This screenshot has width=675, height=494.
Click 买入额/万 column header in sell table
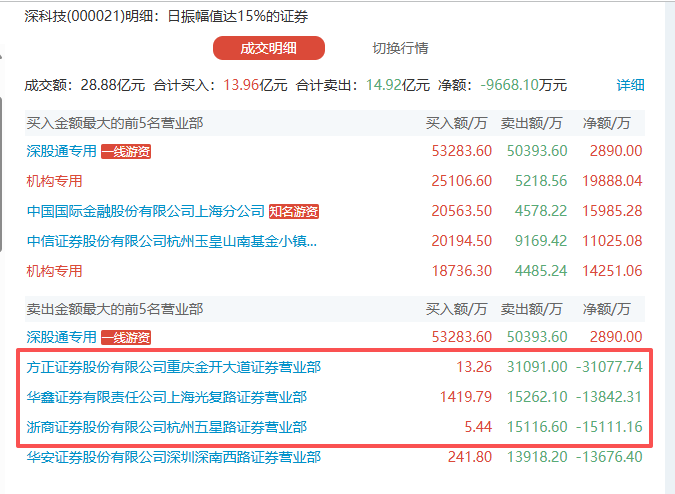(x=456, y=309)
